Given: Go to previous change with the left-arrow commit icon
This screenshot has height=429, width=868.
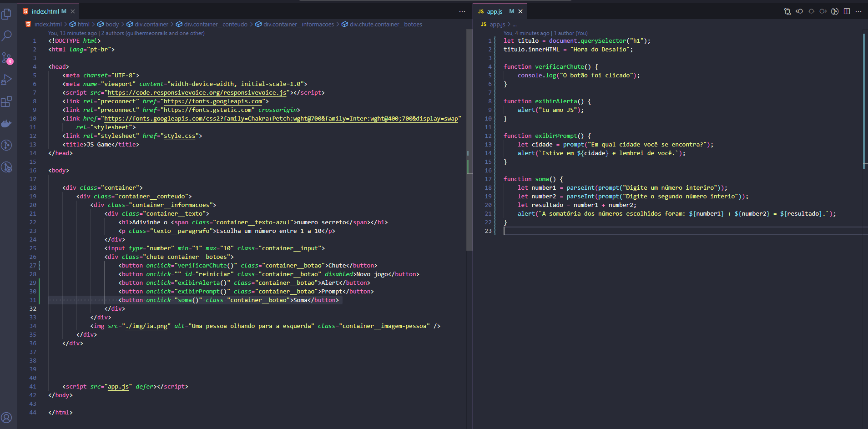Looking at the screenshot, I should (799, 11).
